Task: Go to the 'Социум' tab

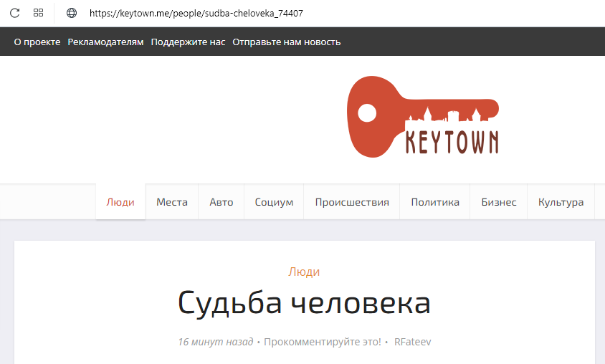Action: pos(274,202)
